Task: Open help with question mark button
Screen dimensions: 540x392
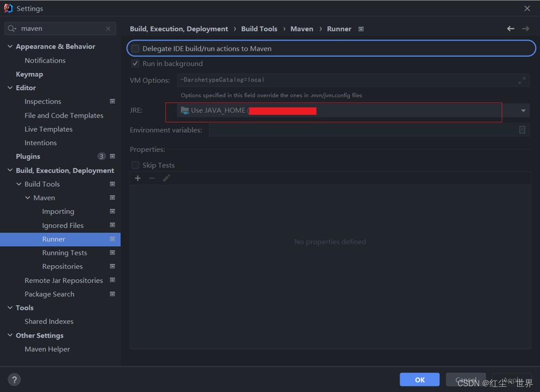Action: [x=14, y=380]
